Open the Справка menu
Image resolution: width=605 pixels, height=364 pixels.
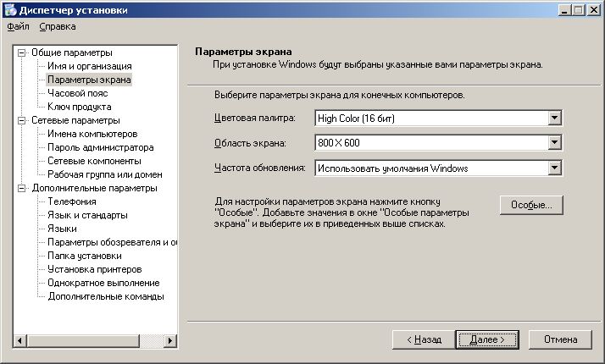coord(57,27)
